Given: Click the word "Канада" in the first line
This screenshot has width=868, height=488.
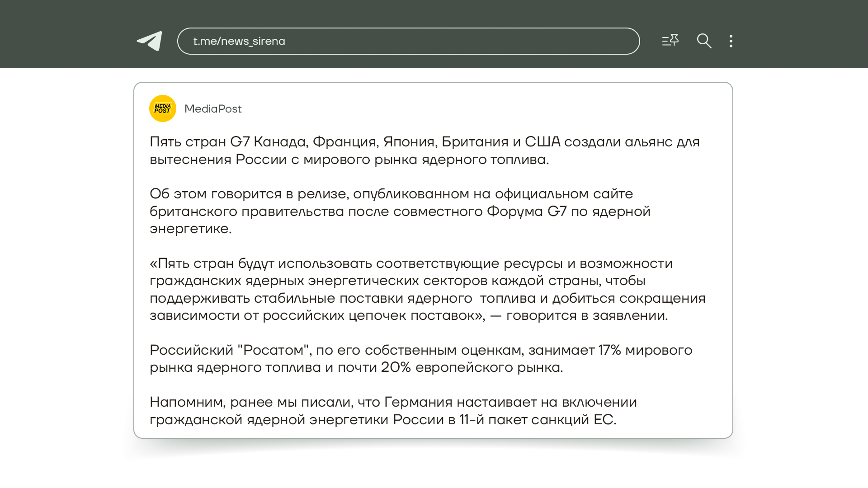Looking at the screenshot, I should click(280, 142).
